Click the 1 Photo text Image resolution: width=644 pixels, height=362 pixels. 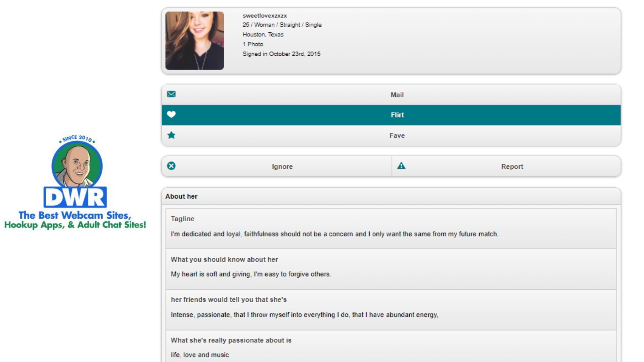click(x=253, y=44)
